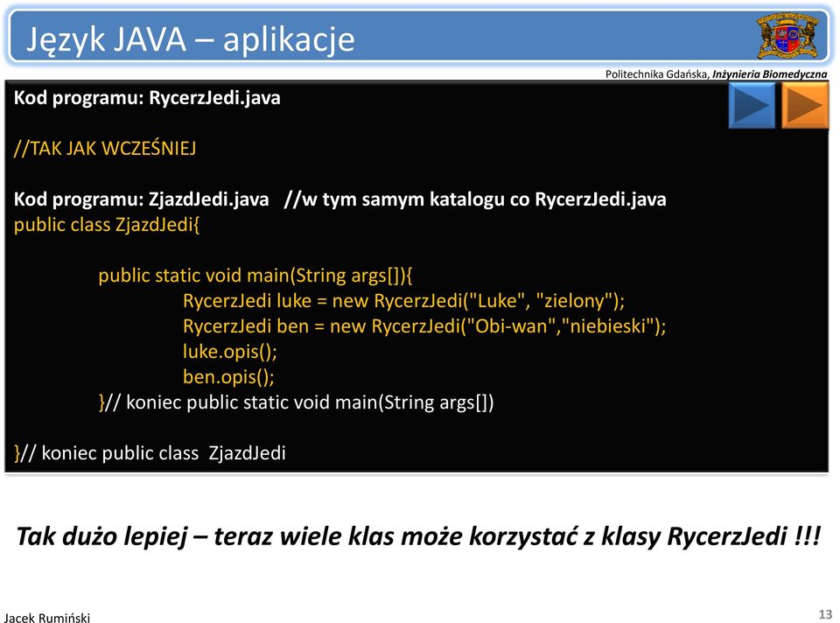Click the line creating RycerzJedi luke
840x623 pixels.
pos(404,300)
